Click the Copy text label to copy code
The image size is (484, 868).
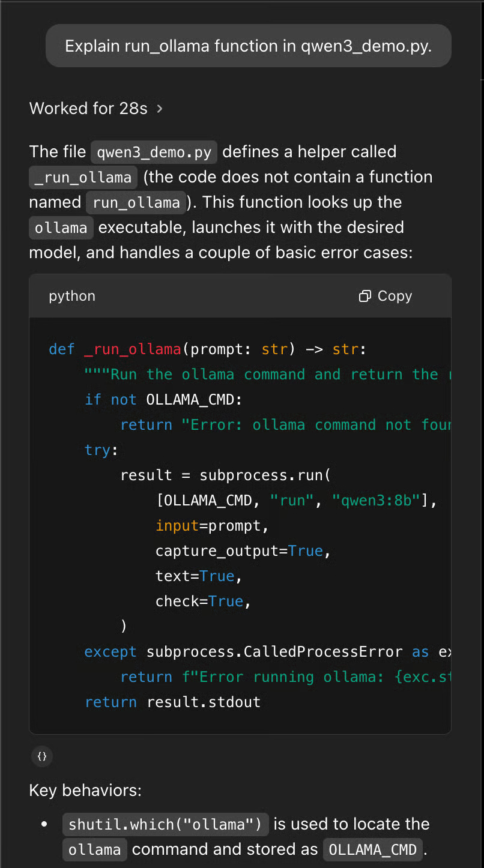395,295
